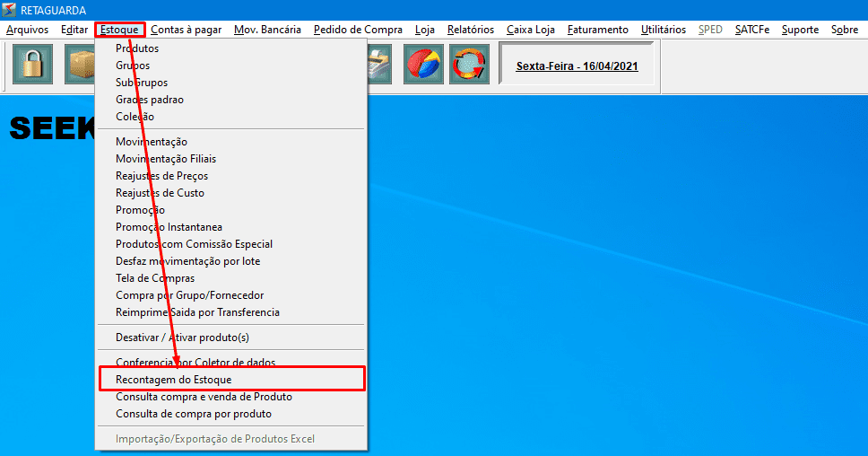Screen dimensions: 868x456
Task: Open the Contas à pagar menu
Action: (x=186, y=30)
